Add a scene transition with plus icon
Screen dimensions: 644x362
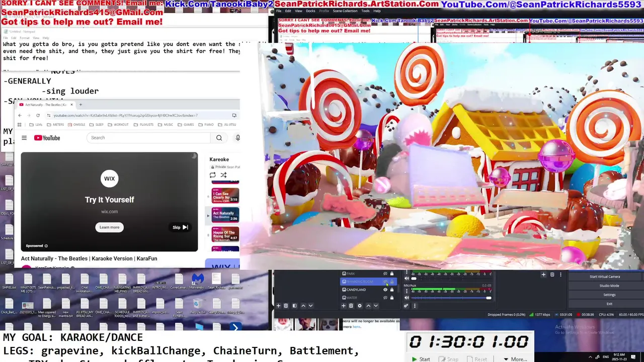[x=543, y=275]
